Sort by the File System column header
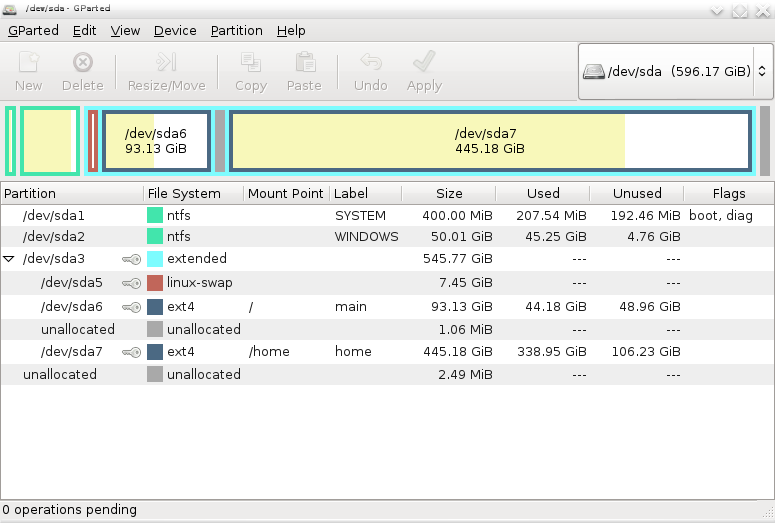The height and width of the screenshot is (523, 775). (183, 193)
